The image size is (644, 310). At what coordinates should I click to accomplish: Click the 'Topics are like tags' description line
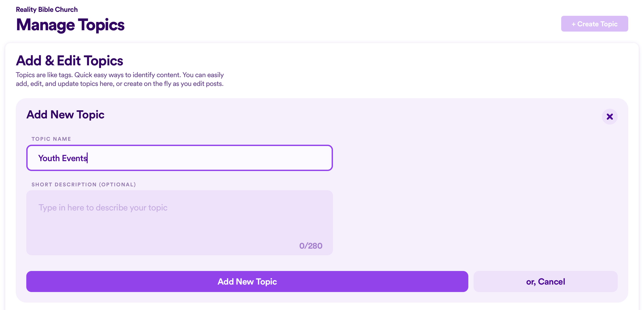pos(120,75)
